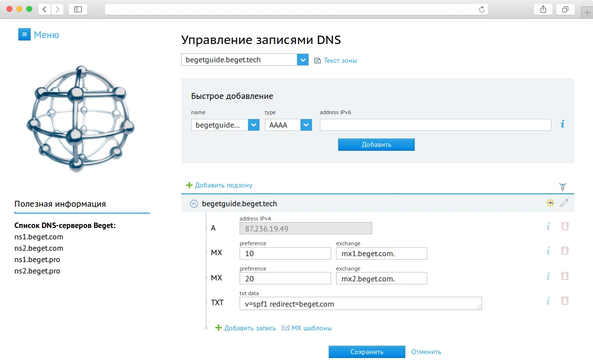This screenshot has height=364, width=593.
Task: Click the envelope icon for MX шаблоны
Action: click(x=285, y=327)
